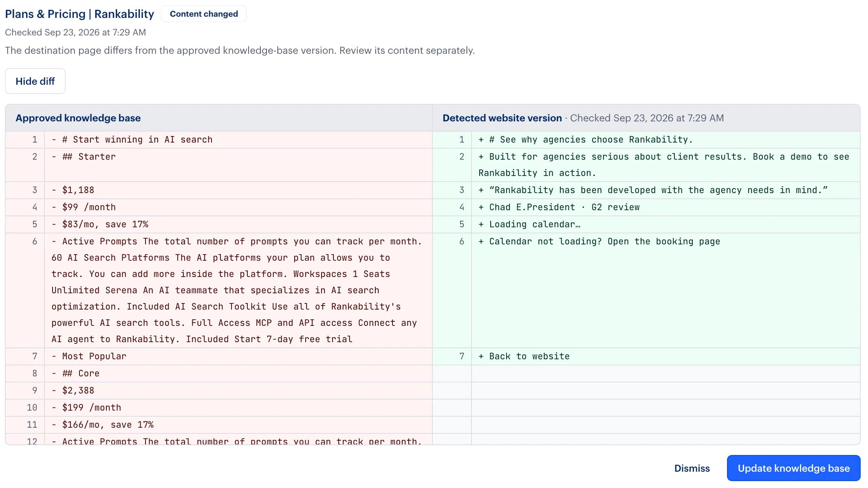Click the Plans & Pricing | Rankability title
The width and height of the screenshot is (868, 488).
coord(79,14)
